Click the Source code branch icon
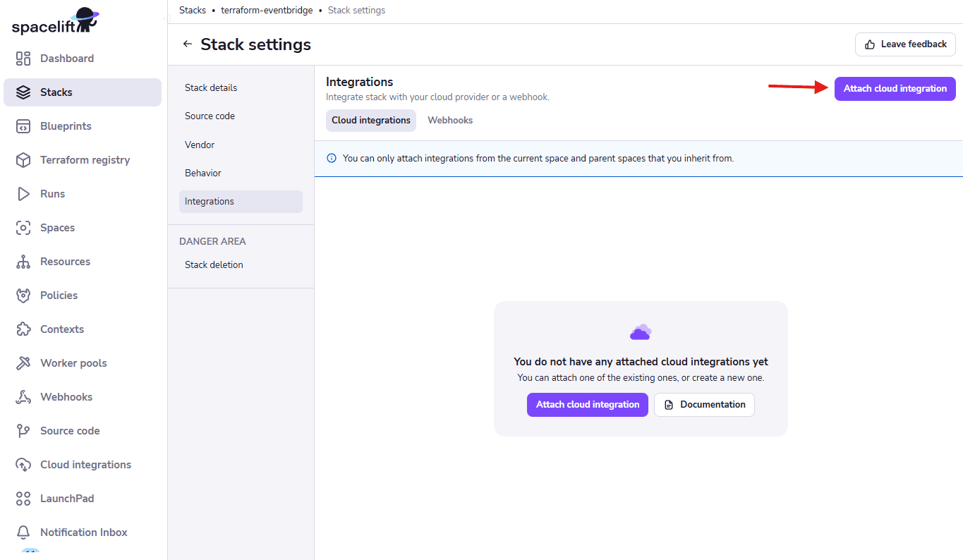Screen dimensions: 963x560 click(23, 431)
